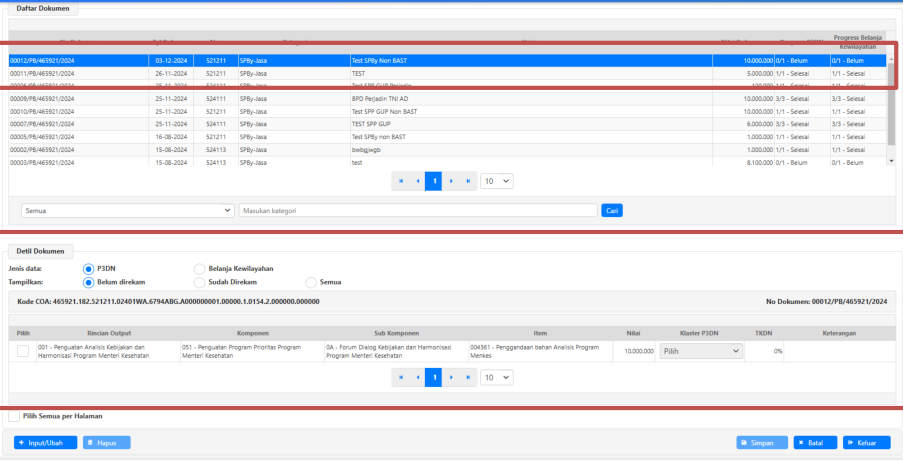Click the Cari search button

coord(612,211)
